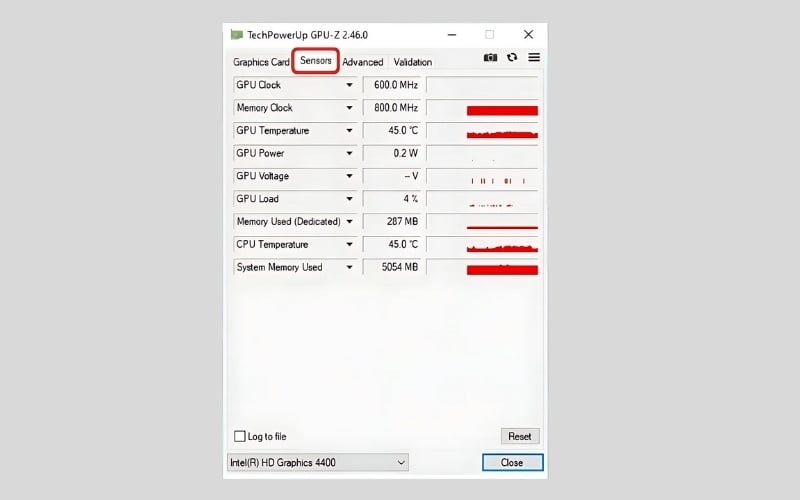
Task: Click the refresh sensors icon
Action: 512,58
